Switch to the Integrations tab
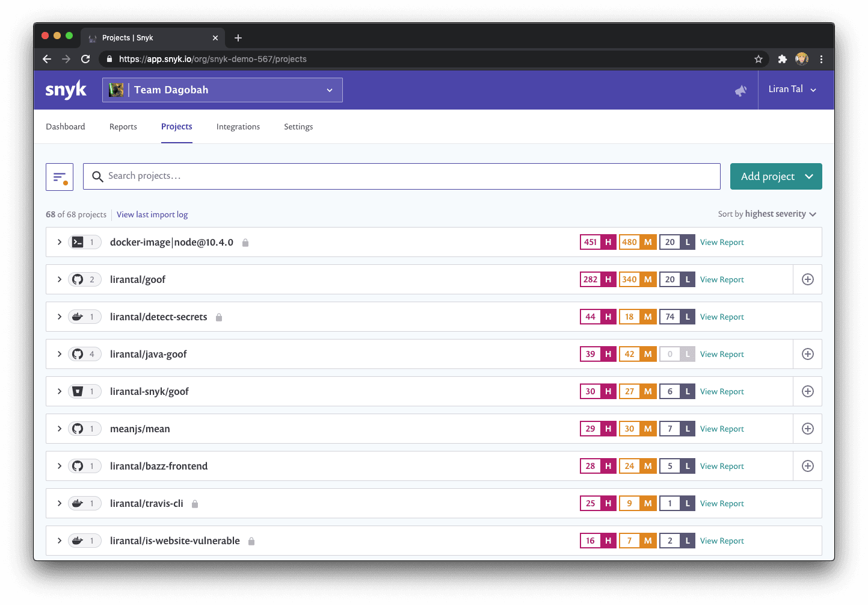Screen dimensions: 868x605 238,126
